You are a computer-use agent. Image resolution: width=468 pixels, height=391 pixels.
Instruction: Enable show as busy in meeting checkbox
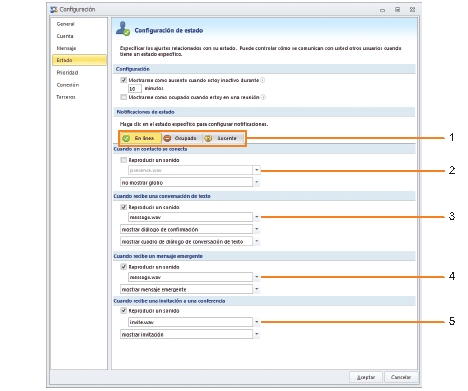(124, 97)
